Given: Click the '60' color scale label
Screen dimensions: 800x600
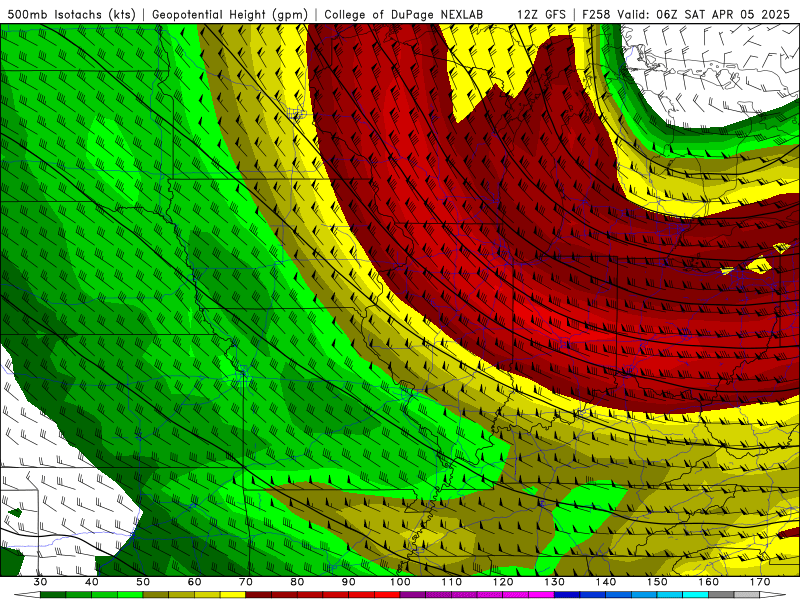Looking at the screenshot, I should tap(194, 582).
